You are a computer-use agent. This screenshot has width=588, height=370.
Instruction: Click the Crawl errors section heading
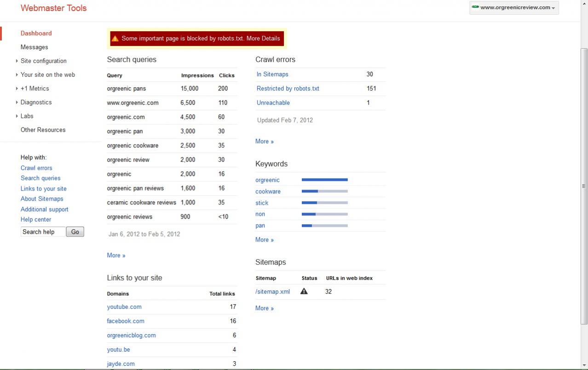pos(275,59)
